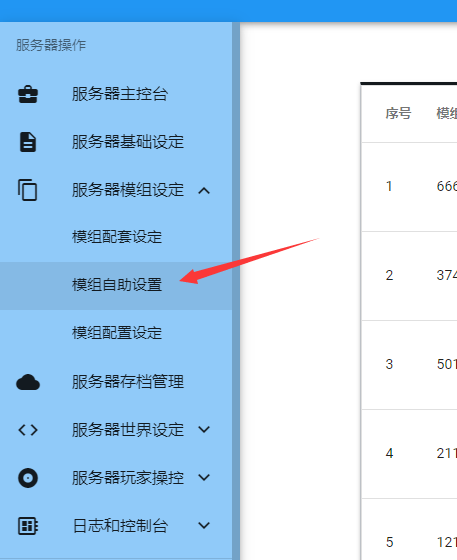
Task: Click the briefcase icon for 服务器主控台
Action: tap(28, 94)
